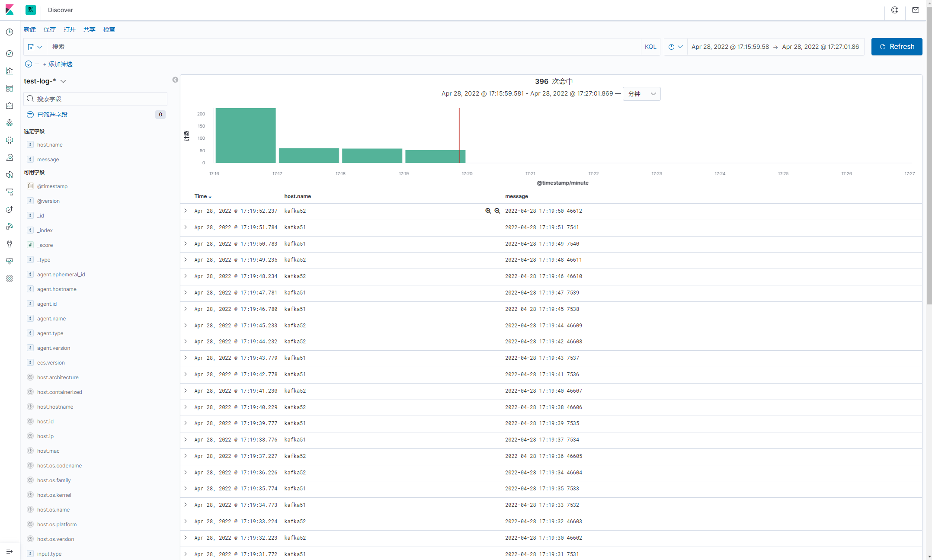This screenshot has width=932, height=560.
Task: Click the filter-out magnifier icon on first row
Action: click(x=497, y=211)
